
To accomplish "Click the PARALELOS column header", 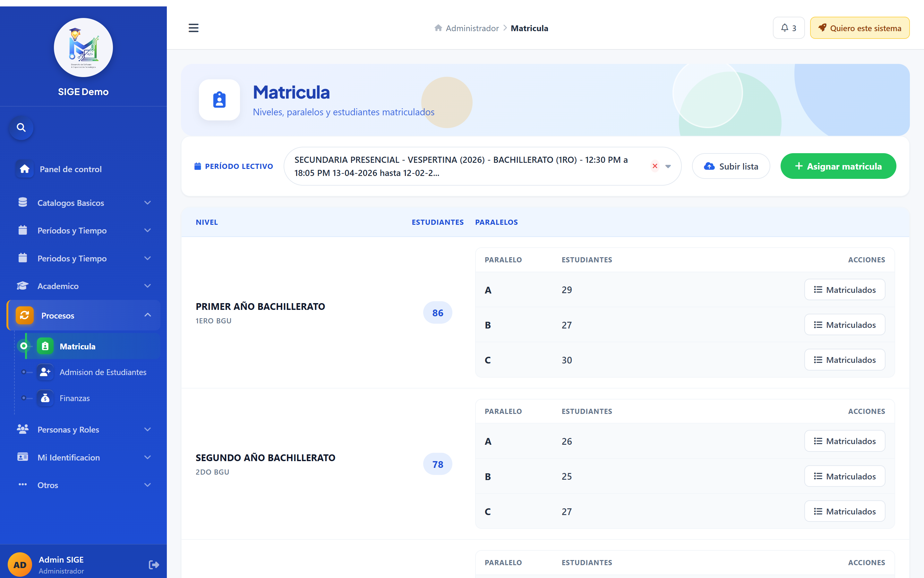I will pos(496,222).
